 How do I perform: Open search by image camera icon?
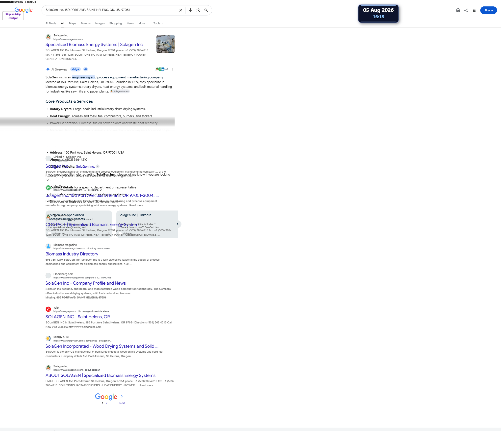(x=198, y=10)
